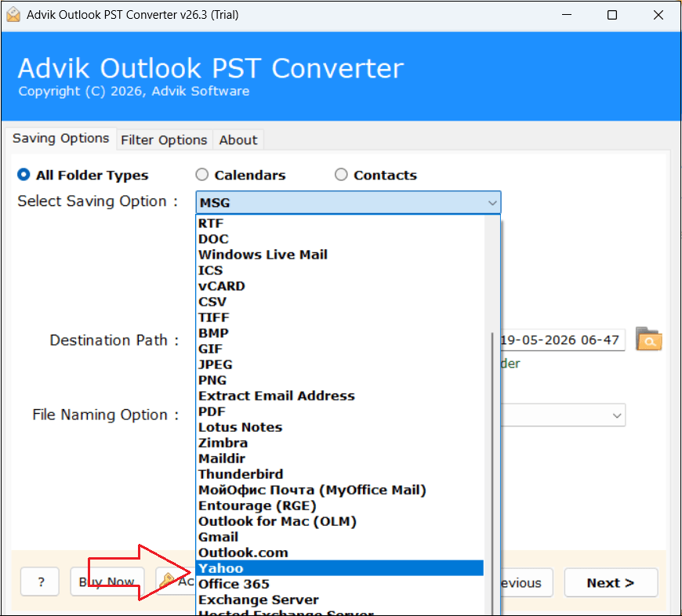Pick ICS in the dropdown list
This screenshot has height=616, width=682.
(340, 270)
